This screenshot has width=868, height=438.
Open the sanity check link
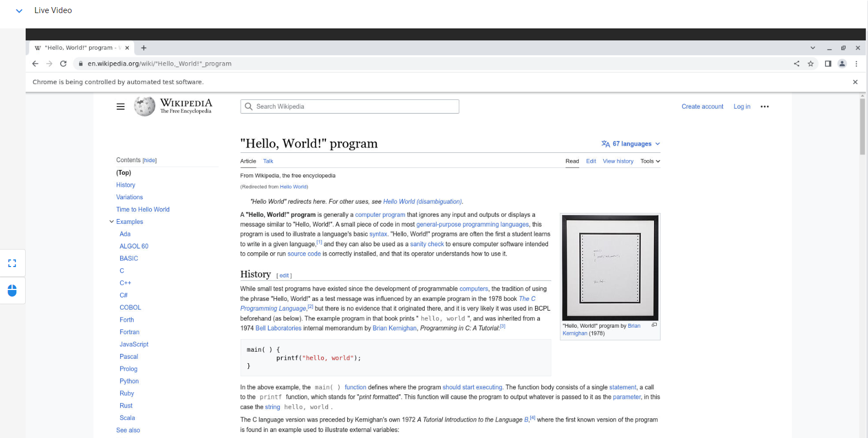tap(427, 244)
